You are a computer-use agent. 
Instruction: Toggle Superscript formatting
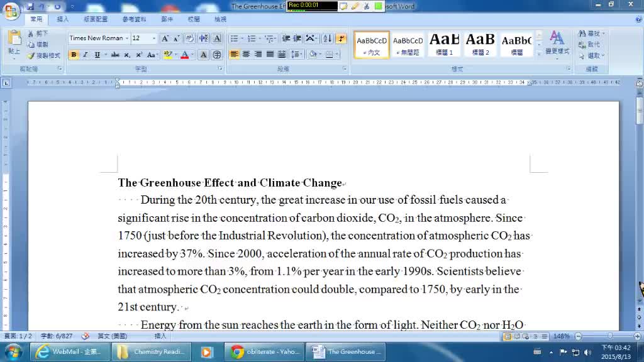click(139, 55)
